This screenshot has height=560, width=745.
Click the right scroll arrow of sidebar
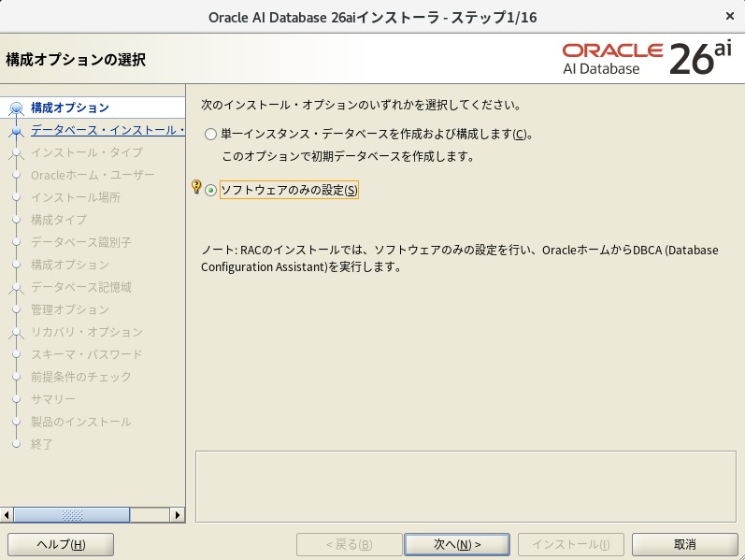click(x=178, y=515)
